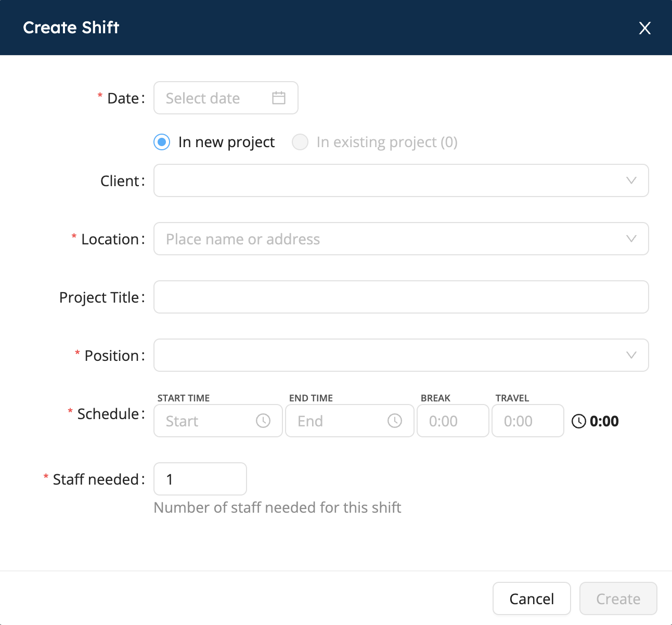672x625 pixels.
Task: Click the Create button
Action: (x=618, y=598)
